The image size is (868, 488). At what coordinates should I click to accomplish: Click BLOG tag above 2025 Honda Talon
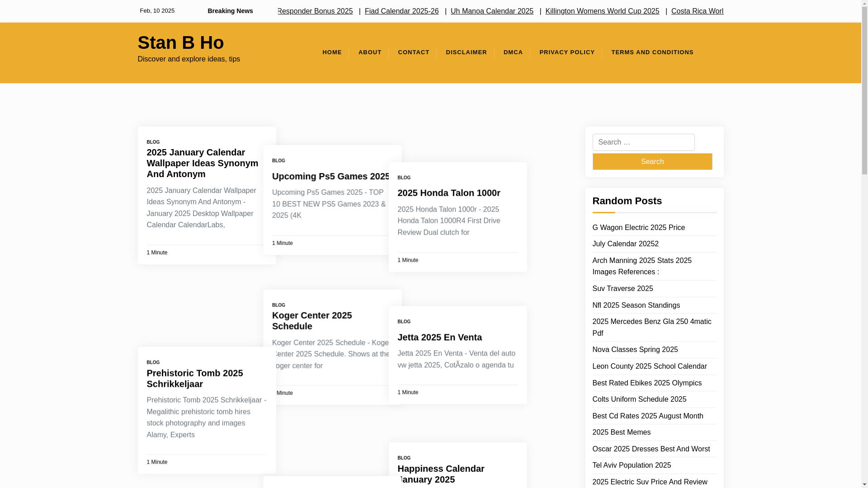[404, 178]
